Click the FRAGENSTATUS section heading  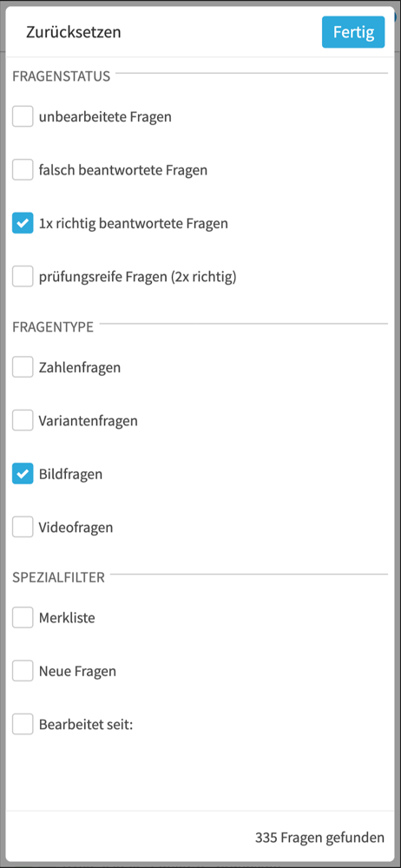pyautogui.click(x=62, y=76)
